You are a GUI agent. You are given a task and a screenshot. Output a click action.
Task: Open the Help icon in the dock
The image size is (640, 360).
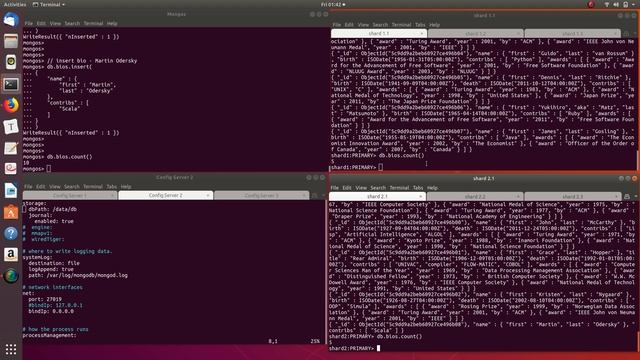11,233
